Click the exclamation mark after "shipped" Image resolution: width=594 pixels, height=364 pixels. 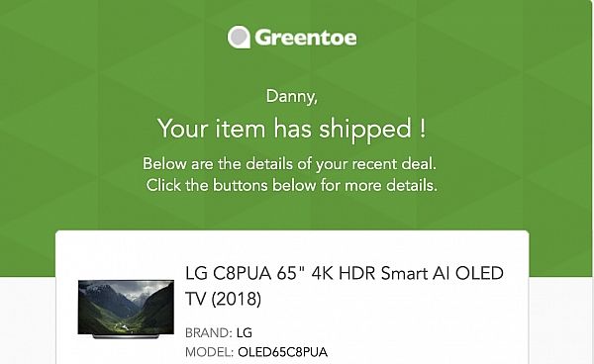coord(423,128)
